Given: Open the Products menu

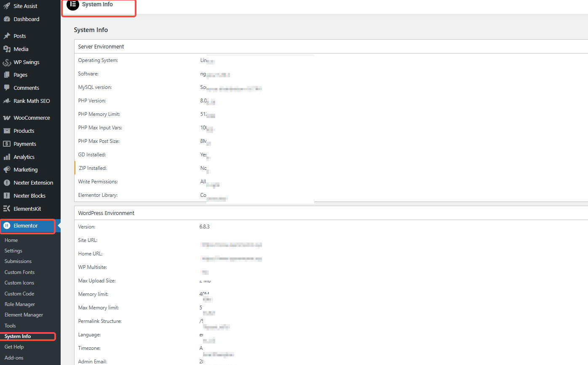Looking at the screenshot, I should (x=24, y=131).
